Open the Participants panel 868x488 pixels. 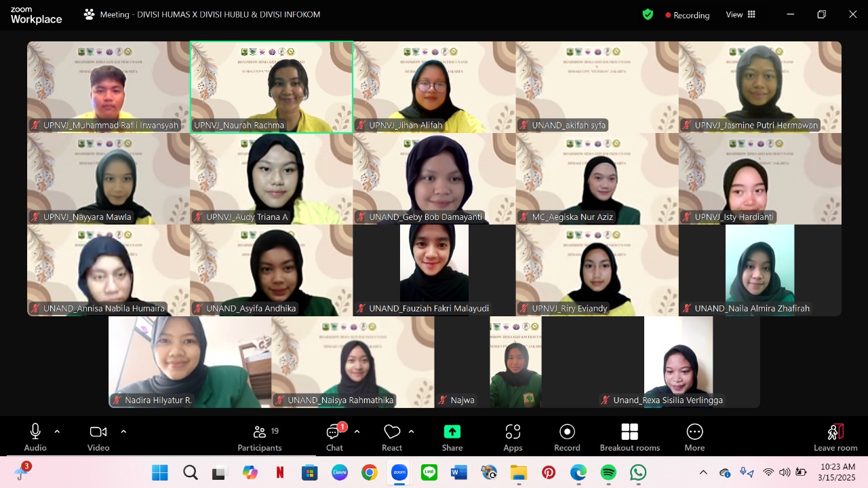pyautogui.click(x=259, y=437)
